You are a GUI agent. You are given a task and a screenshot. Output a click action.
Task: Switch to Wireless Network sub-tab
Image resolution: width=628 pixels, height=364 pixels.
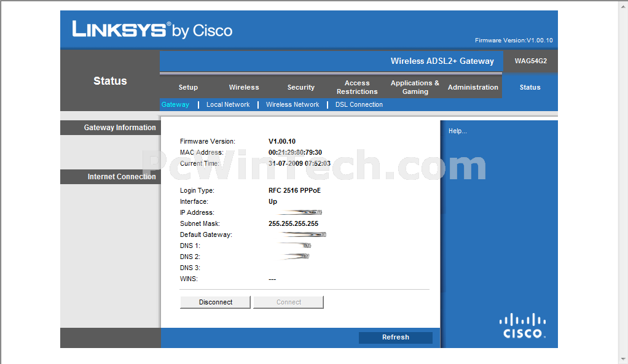292,104
